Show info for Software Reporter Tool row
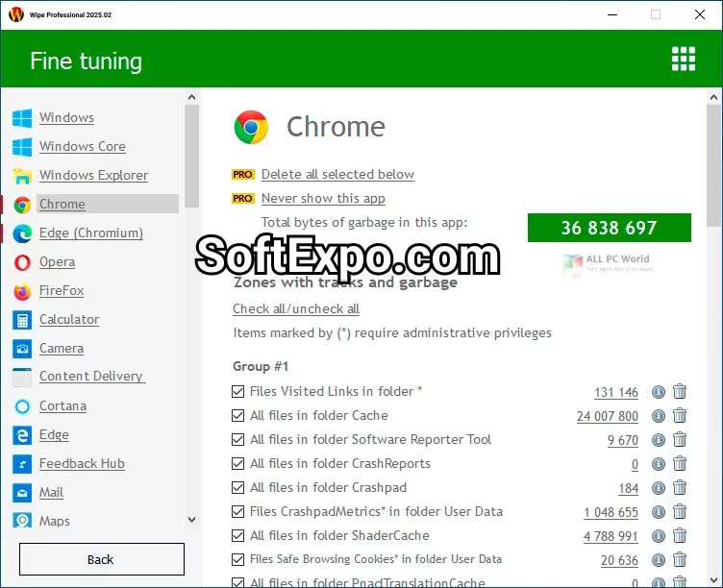This screenshot has height=588, width=723. coord(659,440)
